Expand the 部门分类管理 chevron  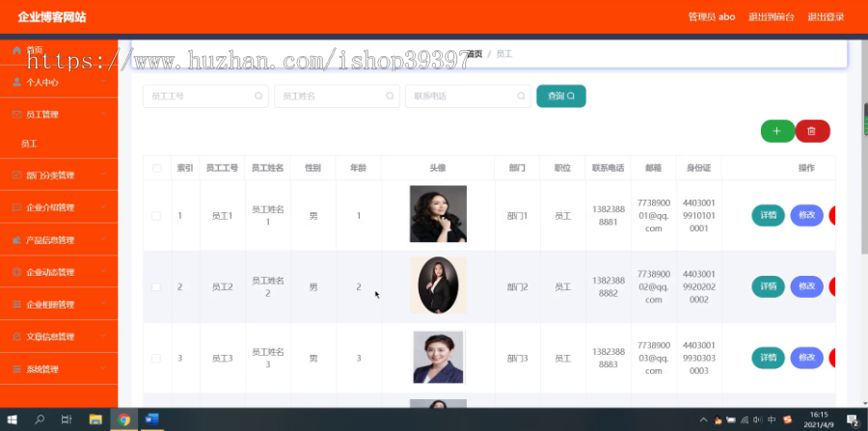click(103, 175)
